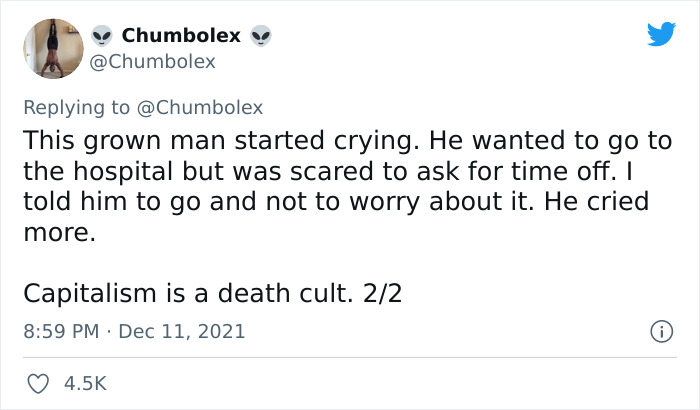The width and height of the screenshot is (700, 410).
Task: Click the 8:59 PM timestamp
Action: (x=60, y=330)
